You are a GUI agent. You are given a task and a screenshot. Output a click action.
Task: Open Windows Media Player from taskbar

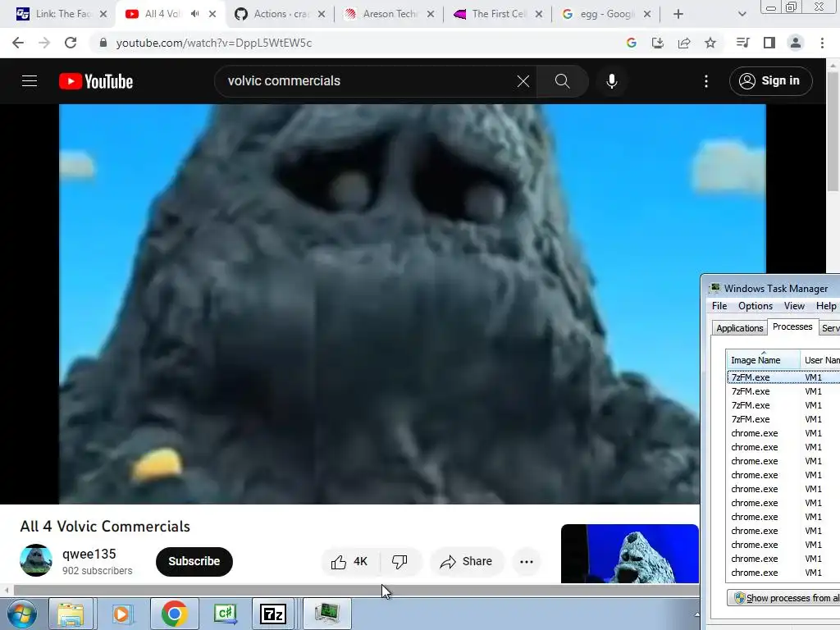point(122,614)
